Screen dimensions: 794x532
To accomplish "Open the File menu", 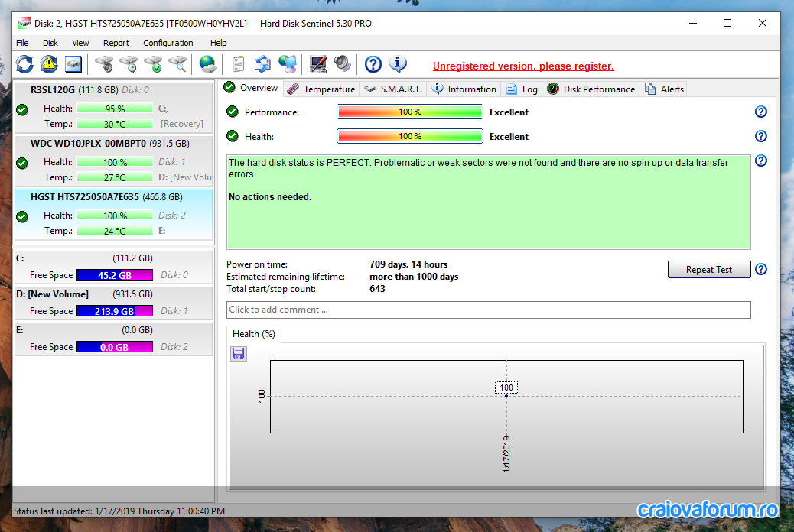I will coord(22,43).
